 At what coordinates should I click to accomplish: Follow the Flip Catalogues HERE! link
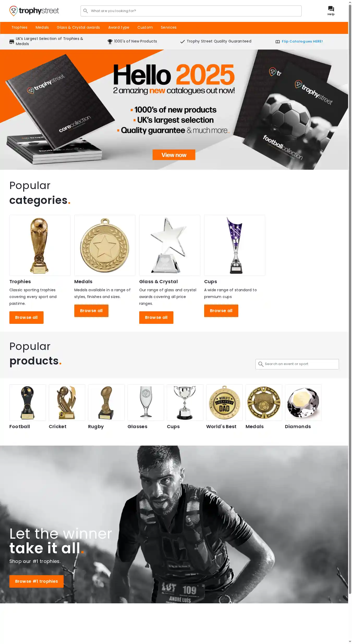[302, 41]
